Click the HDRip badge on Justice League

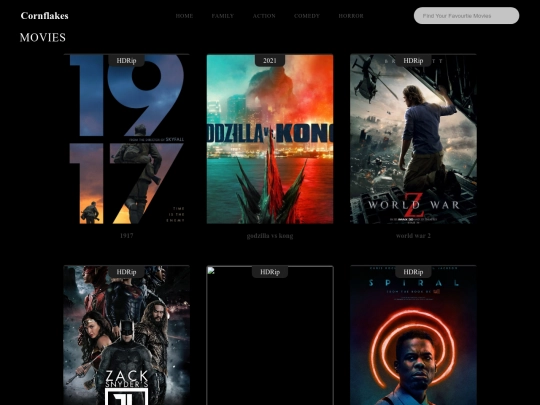tap(126, 272)
